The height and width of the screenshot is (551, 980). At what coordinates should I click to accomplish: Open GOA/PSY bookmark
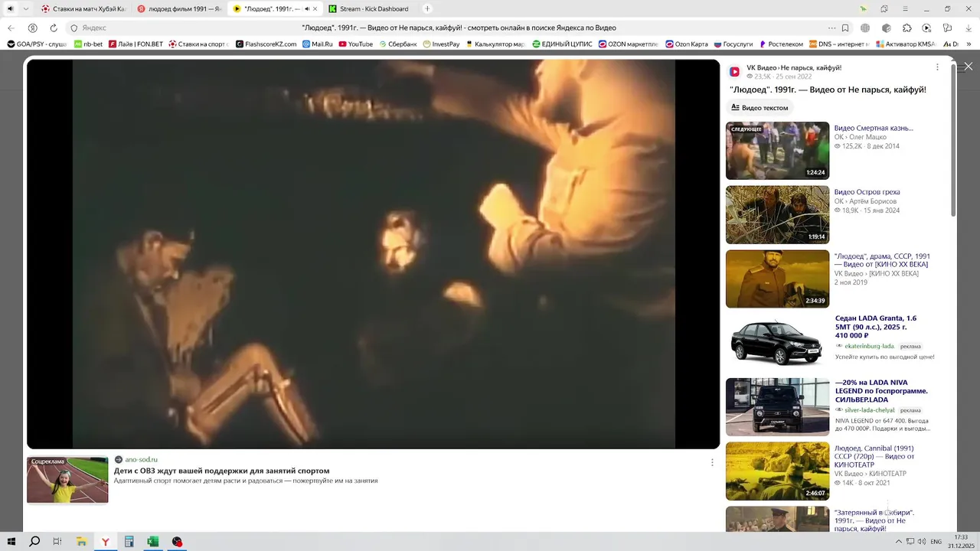click(37, 44)
